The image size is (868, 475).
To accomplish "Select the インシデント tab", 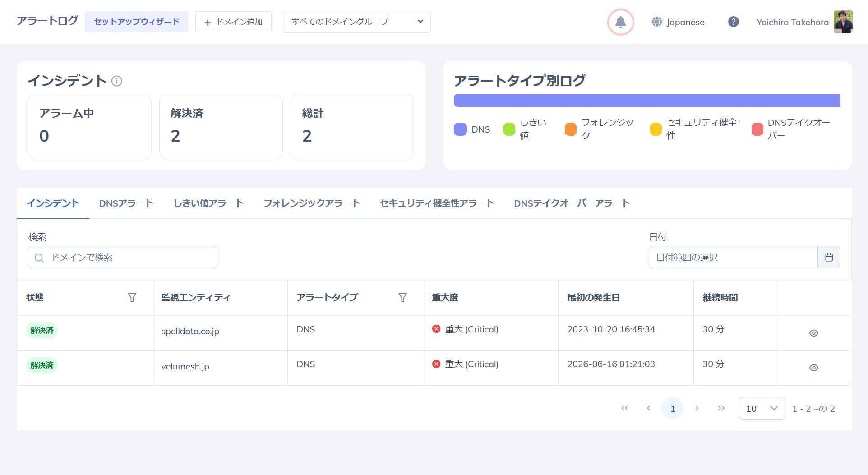I will coord(53,203).
